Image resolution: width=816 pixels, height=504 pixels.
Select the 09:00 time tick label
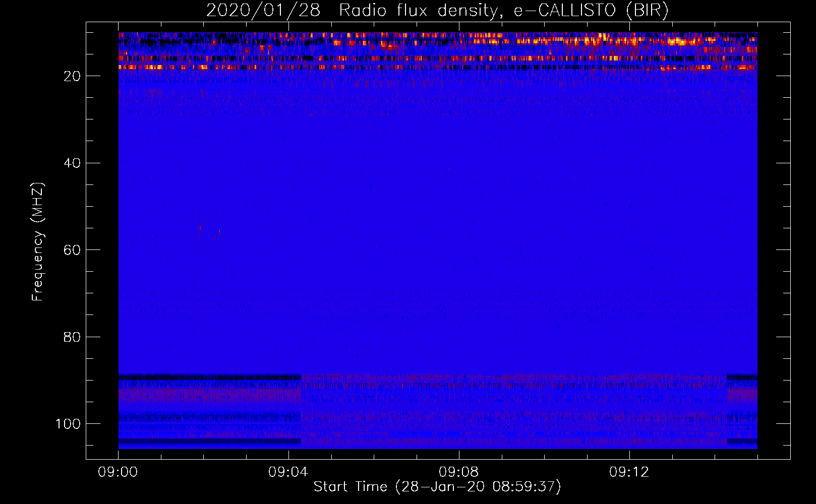(x=118, y=472)
